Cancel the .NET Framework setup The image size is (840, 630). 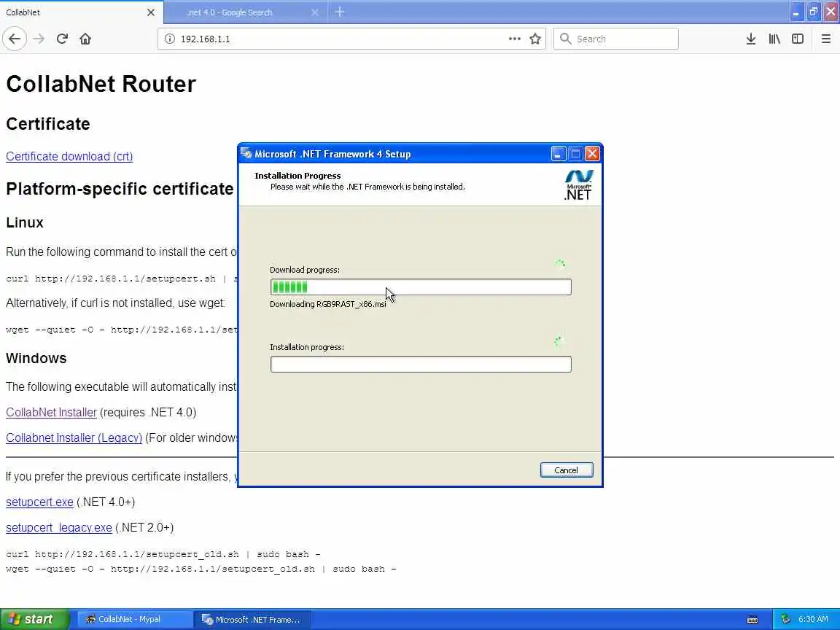click(x=567, y=470)
